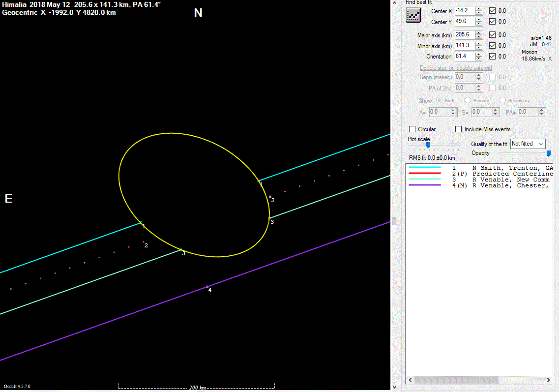Viewport: 559px width, 392px height.
Task: Decrease the Center Y value with down arrow
Action: (x=479, y=24)
